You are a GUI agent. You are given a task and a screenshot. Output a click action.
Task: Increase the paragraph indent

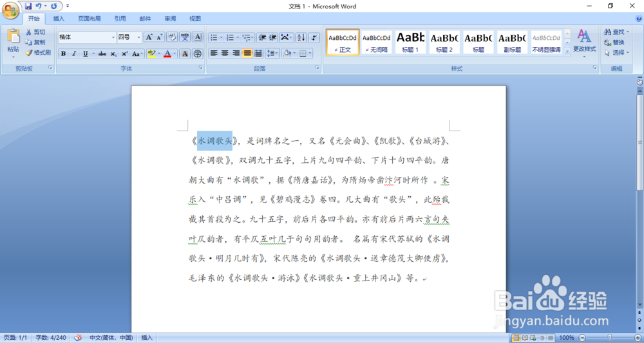tap(272, 38)
